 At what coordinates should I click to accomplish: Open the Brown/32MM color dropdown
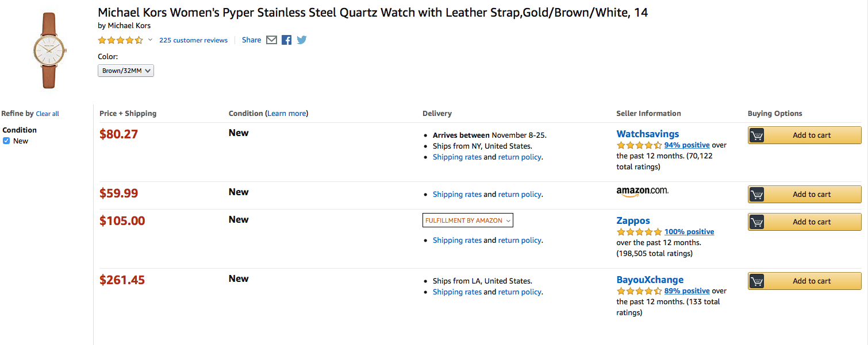(x=125, y=71)
